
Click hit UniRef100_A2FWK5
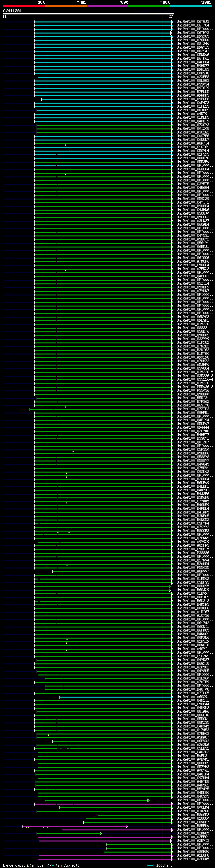193,859
